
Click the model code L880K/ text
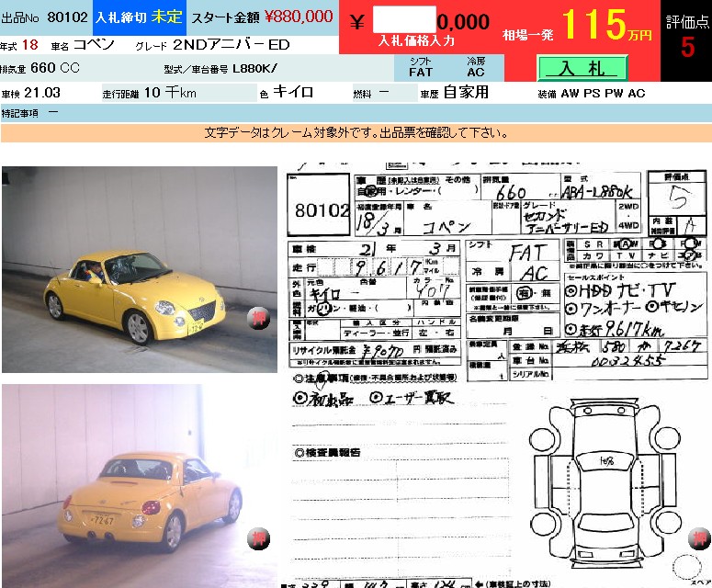pos(254,69)
